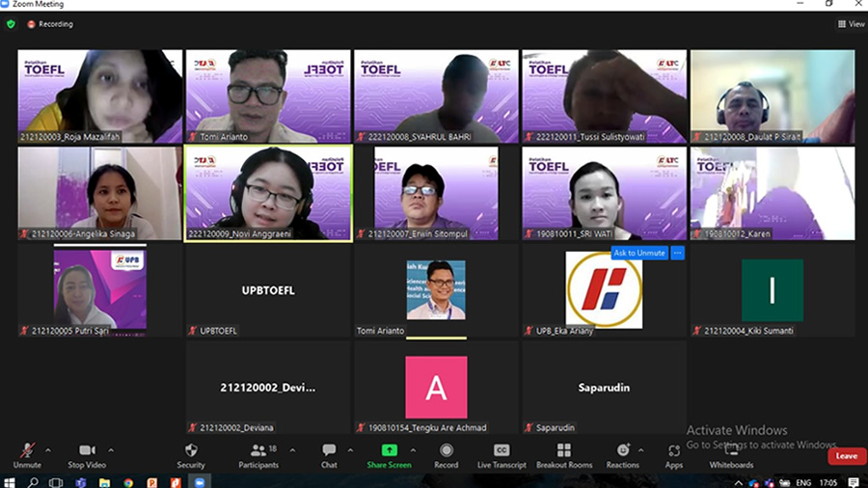Select 212120006-Angelika Sinaga video tile
Viewport: 868px width, 488px height.
(99, 193)
